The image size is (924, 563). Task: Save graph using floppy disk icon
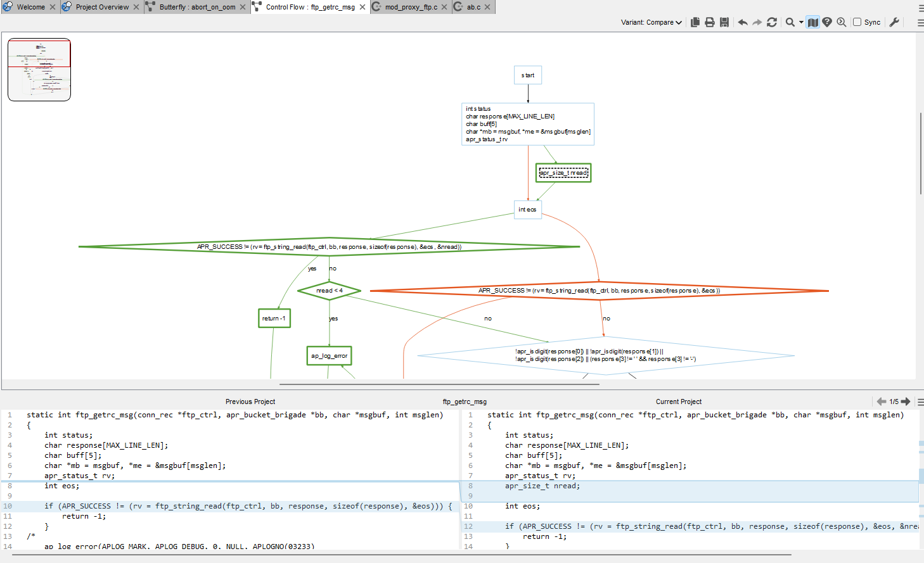tap(724, 22)
